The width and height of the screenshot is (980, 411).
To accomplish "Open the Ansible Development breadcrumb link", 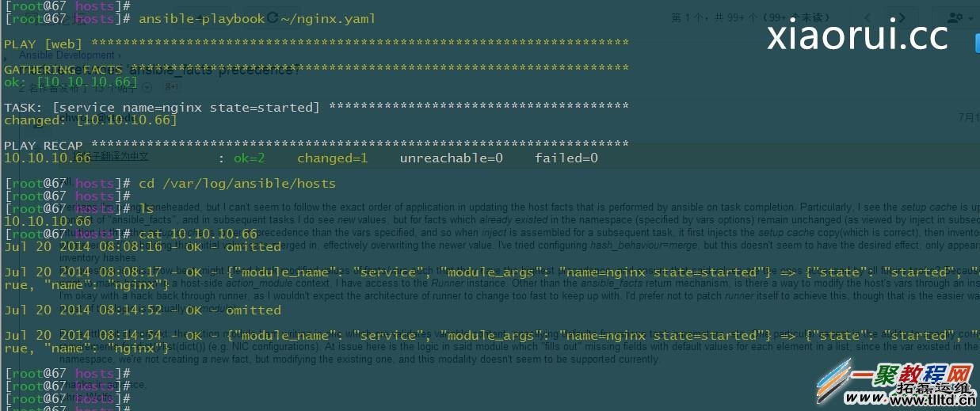I will (x=69, y=55).
